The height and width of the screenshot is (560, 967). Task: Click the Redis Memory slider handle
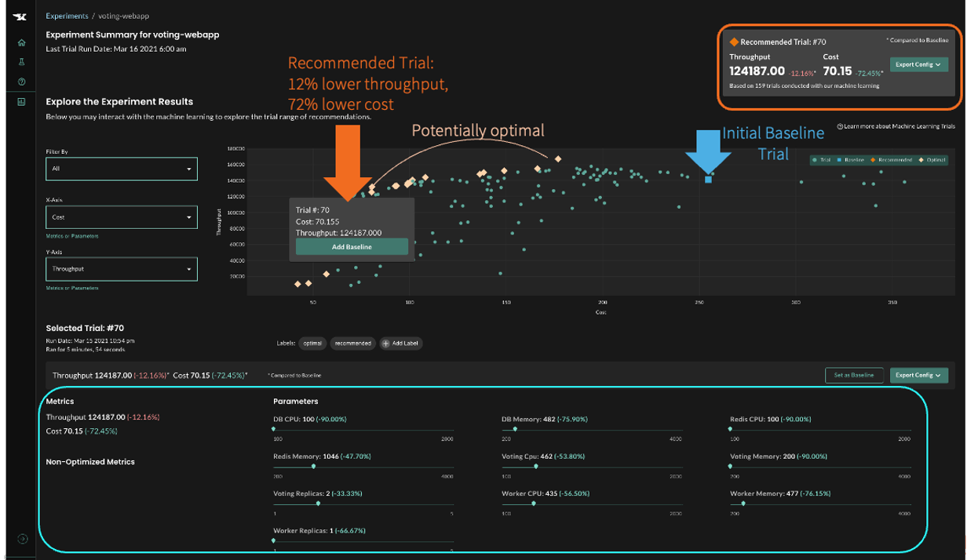314,467
